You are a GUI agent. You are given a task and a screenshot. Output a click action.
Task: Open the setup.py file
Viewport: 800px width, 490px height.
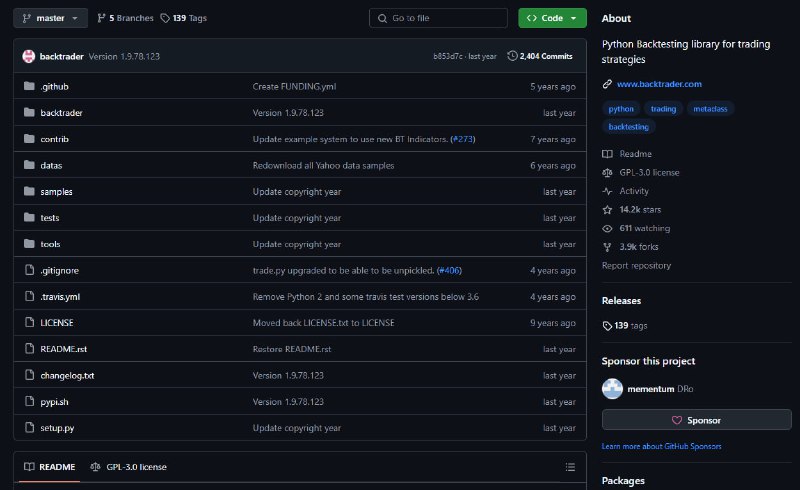point(57,428)
